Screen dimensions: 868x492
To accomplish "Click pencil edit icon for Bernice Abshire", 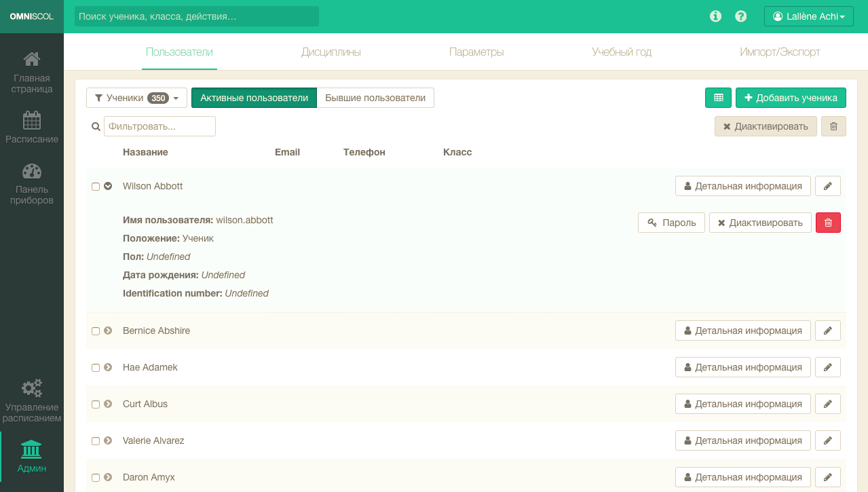I will click(x=827, y=330).
